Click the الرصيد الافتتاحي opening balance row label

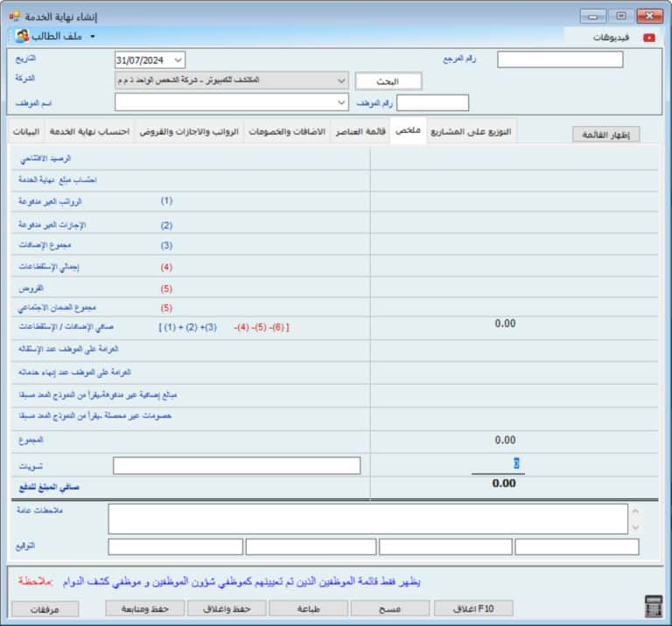click(x=45, y=159)
